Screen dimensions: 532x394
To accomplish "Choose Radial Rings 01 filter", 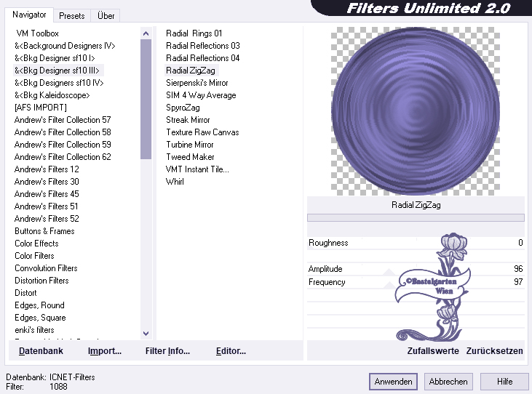I will (194, 33).
